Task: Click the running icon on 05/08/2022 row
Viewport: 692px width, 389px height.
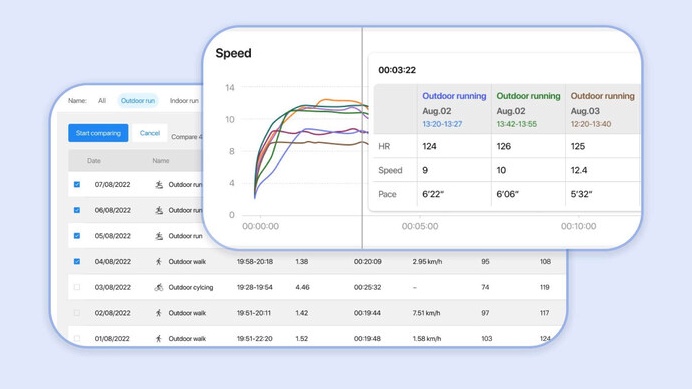Action: point(159,236)
